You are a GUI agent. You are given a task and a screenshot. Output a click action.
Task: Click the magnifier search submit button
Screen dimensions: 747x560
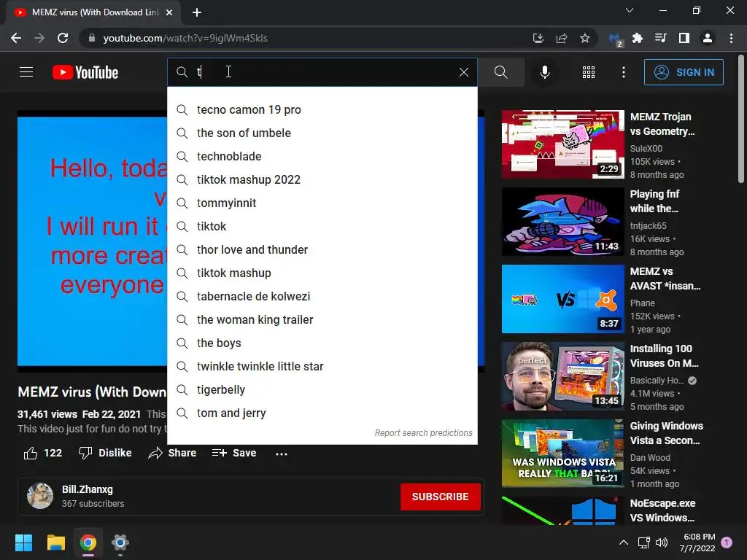pyautogui.click(x=500, y=72)
